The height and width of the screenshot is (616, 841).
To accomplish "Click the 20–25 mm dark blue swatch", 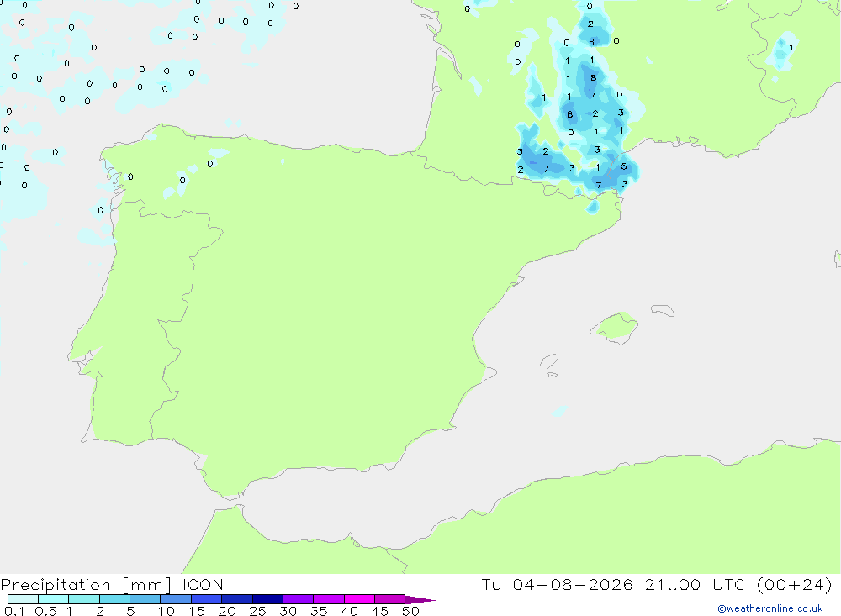I will [237, 599].
